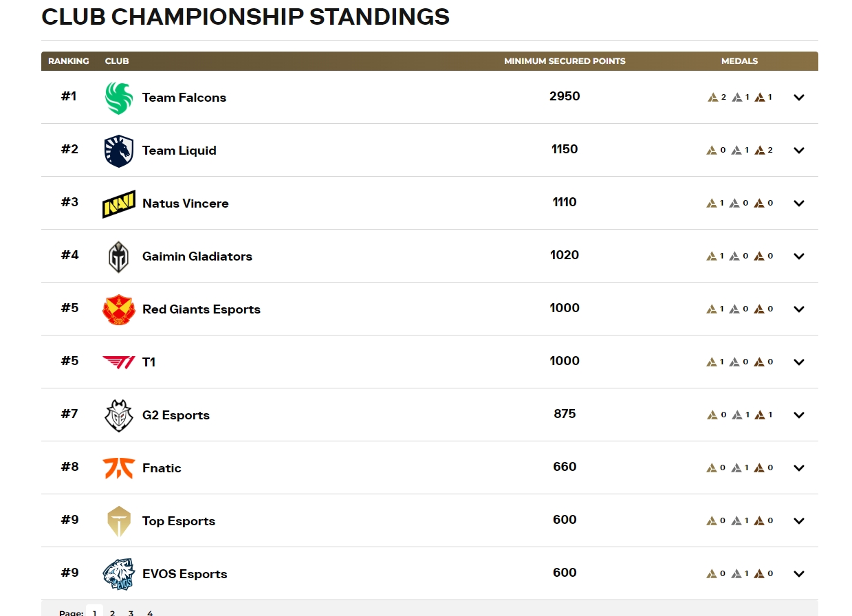Click the Top Esports gold logo
The image size is (852, 616).
118,521
